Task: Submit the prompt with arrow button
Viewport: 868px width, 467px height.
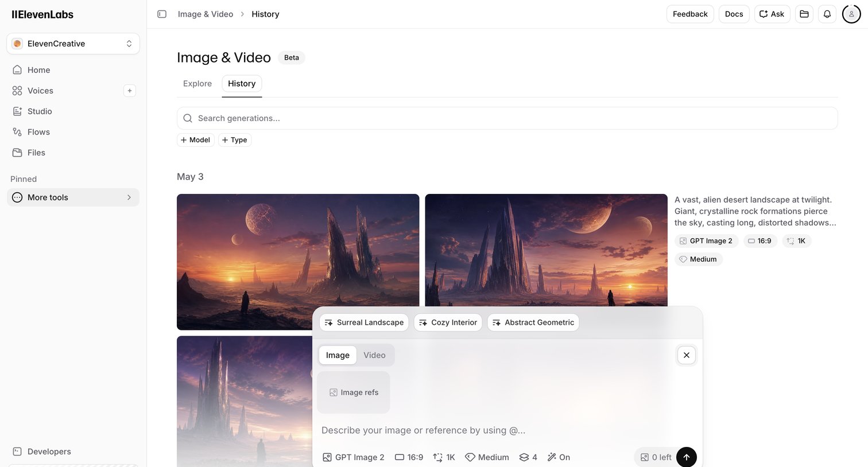Action: [x=687, y=457]
